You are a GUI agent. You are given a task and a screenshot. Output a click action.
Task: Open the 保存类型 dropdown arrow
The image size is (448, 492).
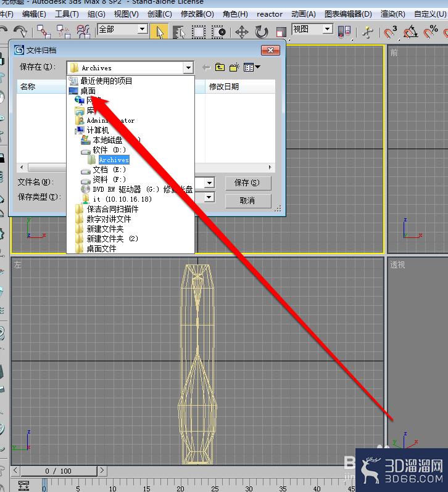[209, 197]
